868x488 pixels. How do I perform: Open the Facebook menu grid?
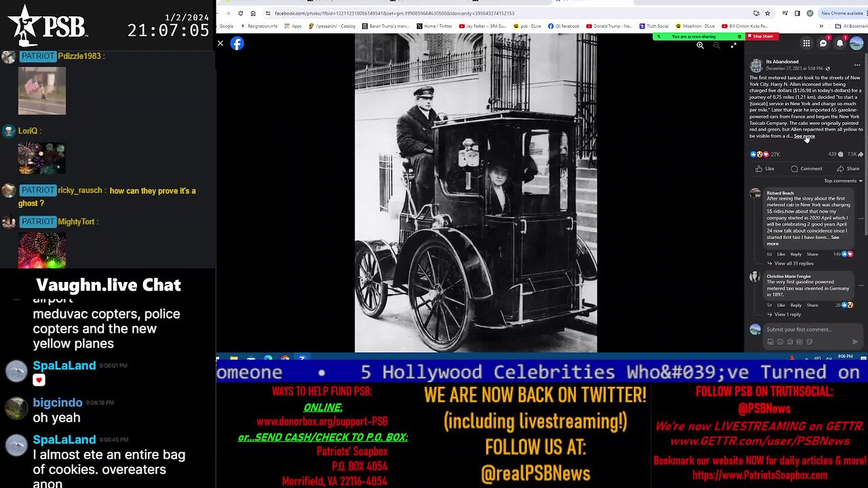coord(806,43)
